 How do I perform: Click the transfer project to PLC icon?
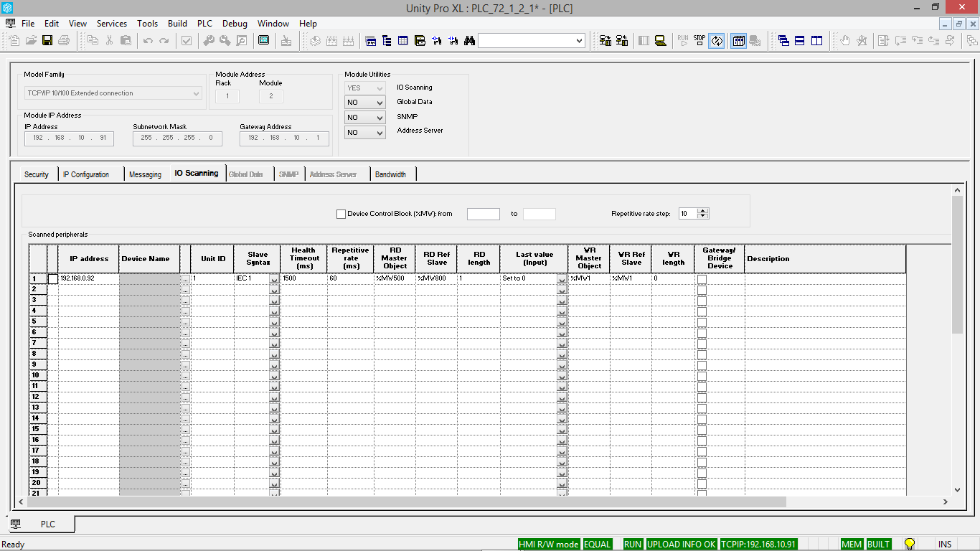[605, 41]
